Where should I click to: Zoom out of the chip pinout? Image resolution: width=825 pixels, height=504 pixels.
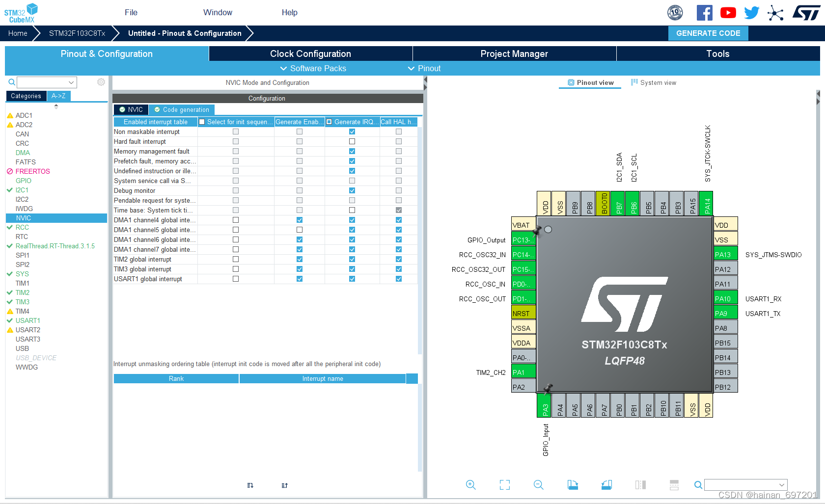pyautogui.click(x=539, y=485)
